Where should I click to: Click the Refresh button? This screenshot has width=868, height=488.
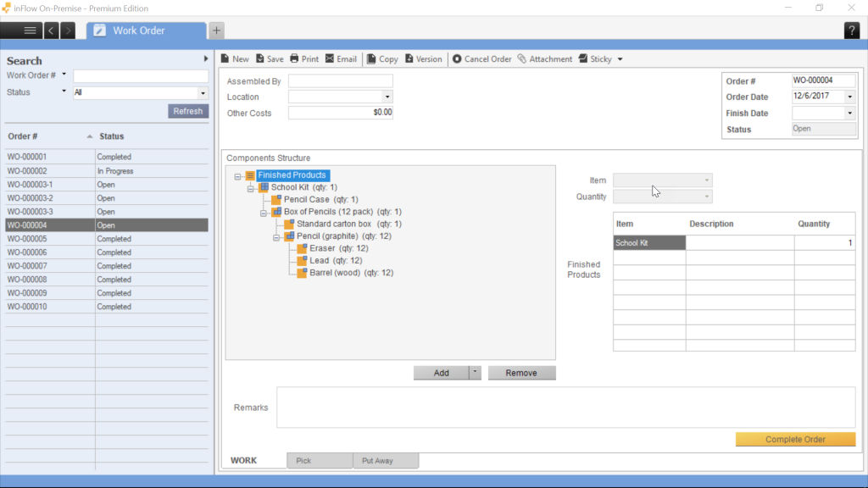pyautogui.click(x=187, y=111)
